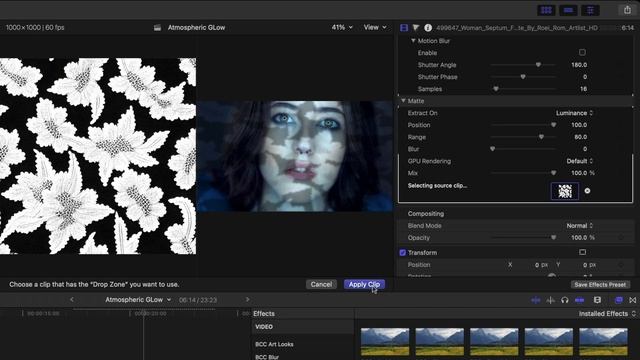Screen dimensions: 640x360
Task: Click the woman's face video preview
Action: coord(295,156)
